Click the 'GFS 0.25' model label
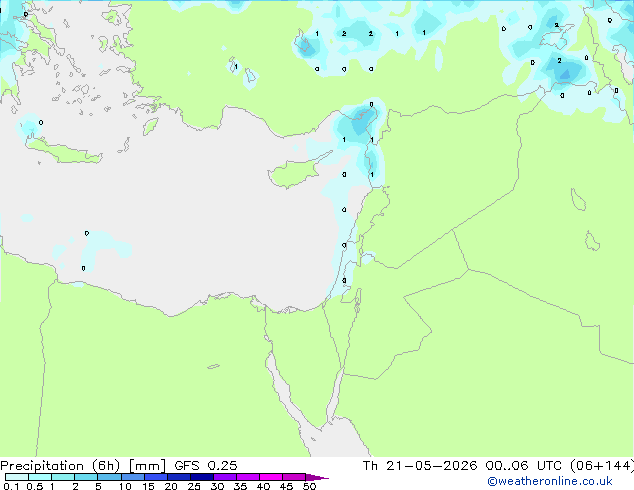634x490 pixels. coord(206,466)
